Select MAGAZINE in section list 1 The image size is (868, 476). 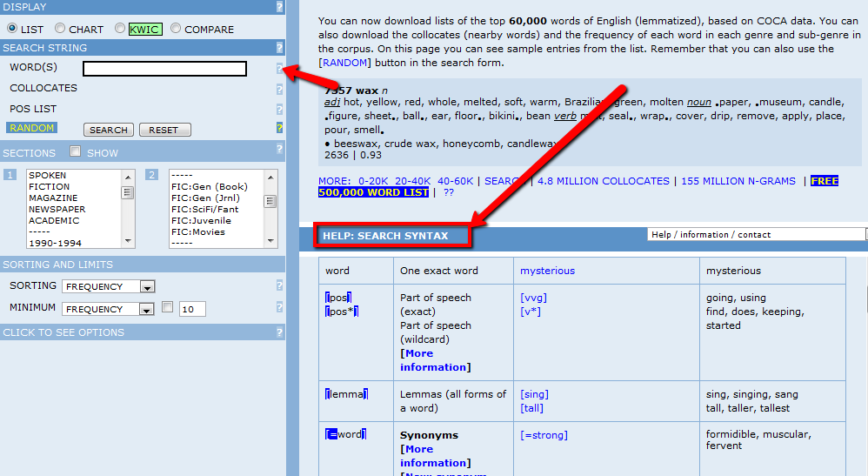(53, 198)
